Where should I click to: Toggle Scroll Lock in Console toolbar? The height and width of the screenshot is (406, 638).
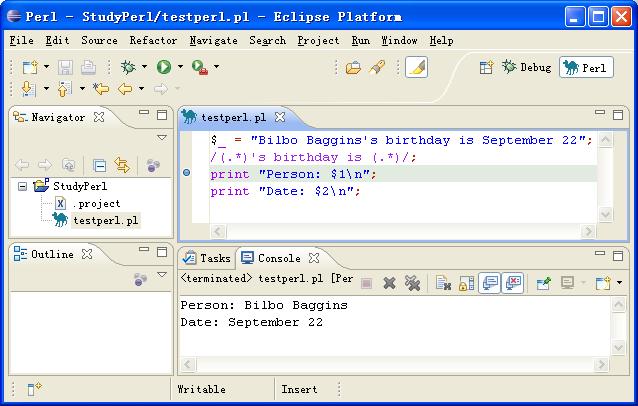coord(466,284)
